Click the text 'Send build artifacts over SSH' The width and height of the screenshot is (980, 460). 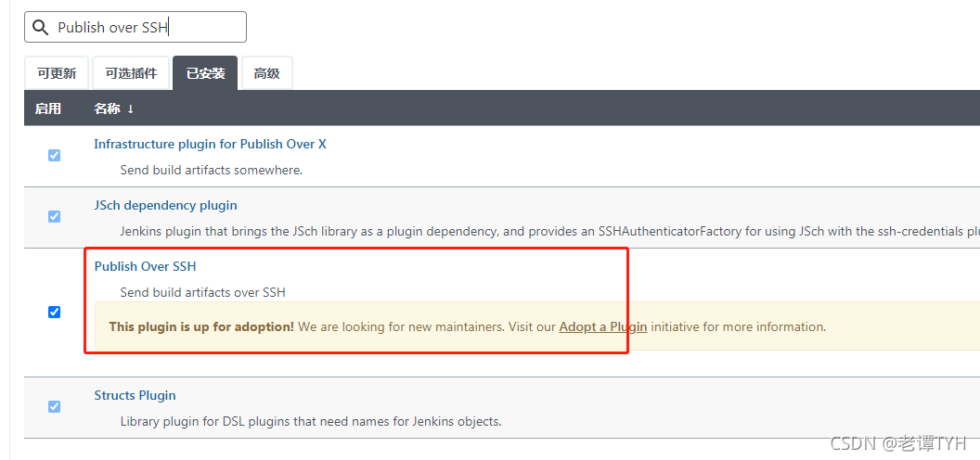[x=203, y=292]
